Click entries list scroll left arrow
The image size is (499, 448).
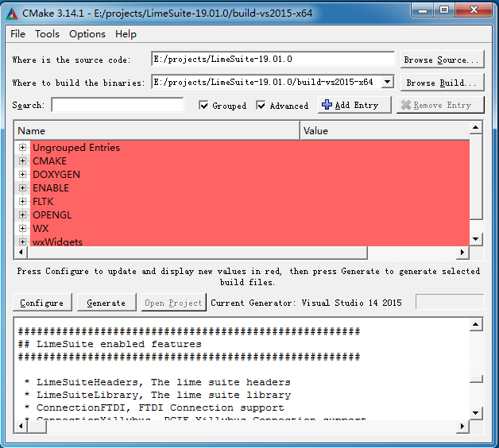21,252
